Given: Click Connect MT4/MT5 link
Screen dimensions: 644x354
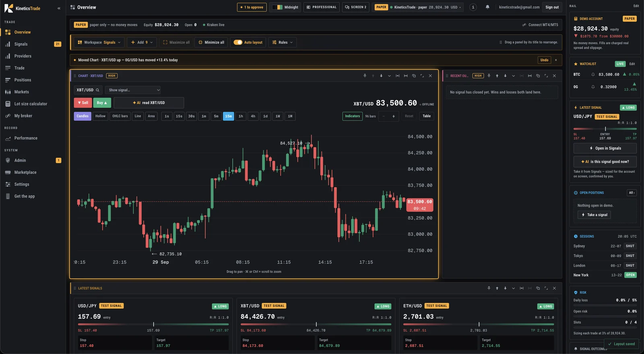Looking at the screenshot, I should (x=540, y=25).
